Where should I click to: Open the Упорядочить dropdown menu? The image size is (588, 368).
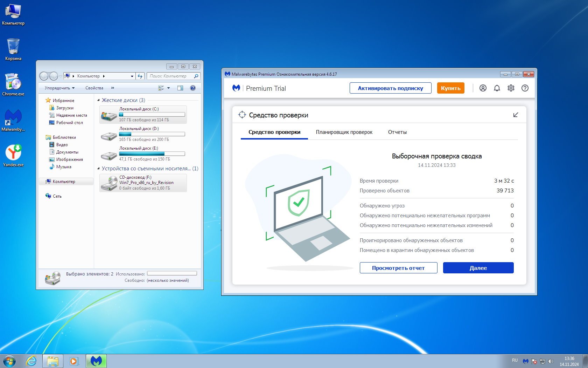click(59, 88)
